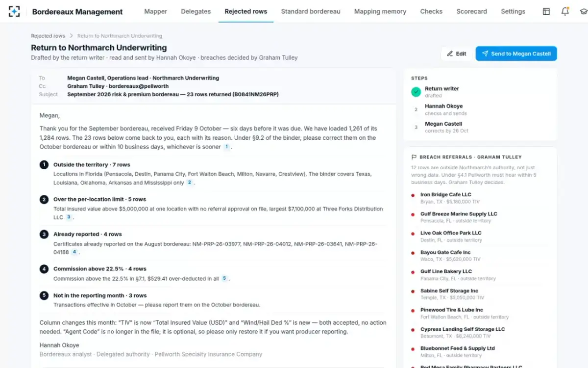
Task: Click the Edit button
Action: tap(457, 54)
